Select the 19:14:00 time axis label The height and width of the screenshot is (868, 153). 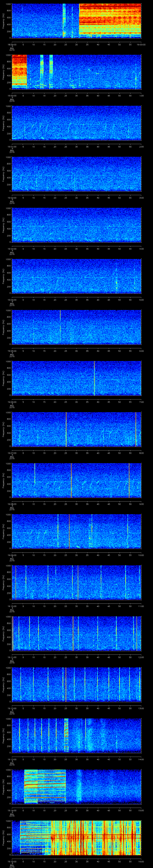tap(12, 810)
